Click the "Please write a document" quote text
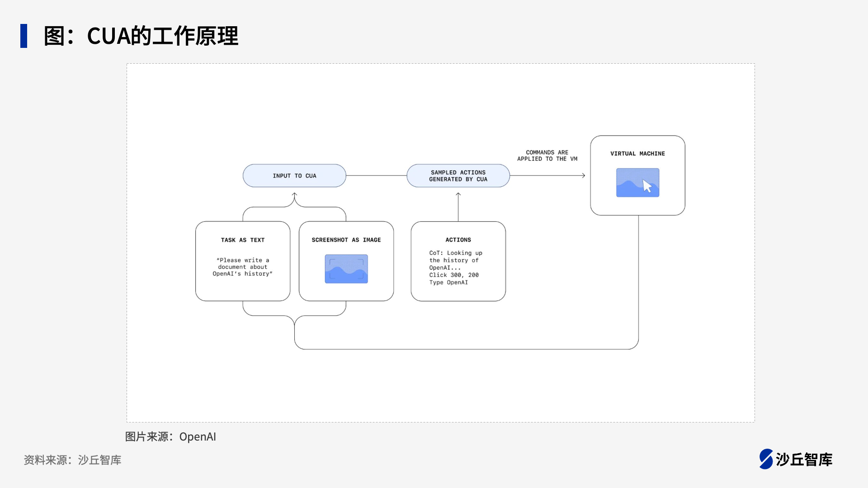The image size is (868, 488). [243, 267]
